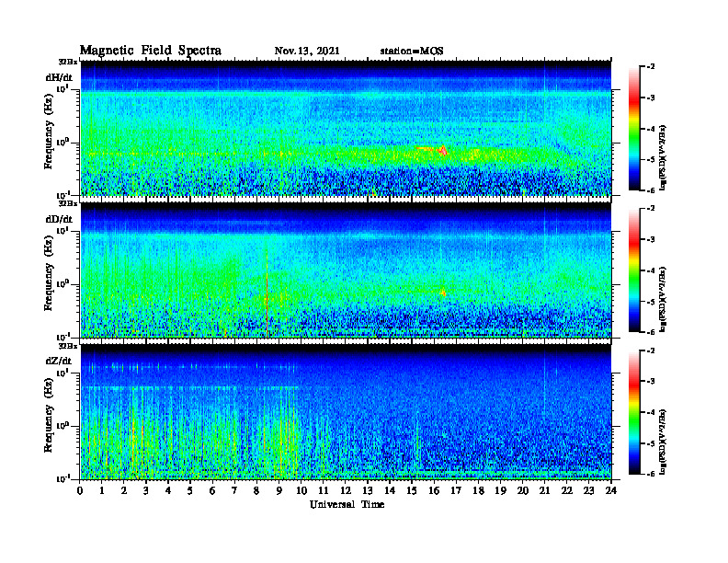The height and width of the screenshot is (563, 728).
Task: Click hour tick label "18" on time axis
Action: [x=478, y=491]
